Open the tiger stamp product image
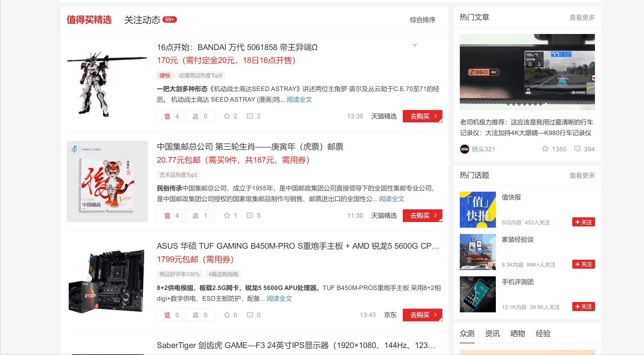 coord(107,181)
